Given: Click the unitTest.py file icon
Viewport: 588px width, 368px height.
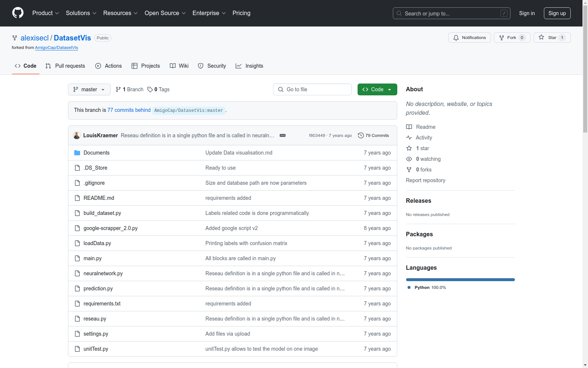Looking at the screenshot, I should point(77,349).
